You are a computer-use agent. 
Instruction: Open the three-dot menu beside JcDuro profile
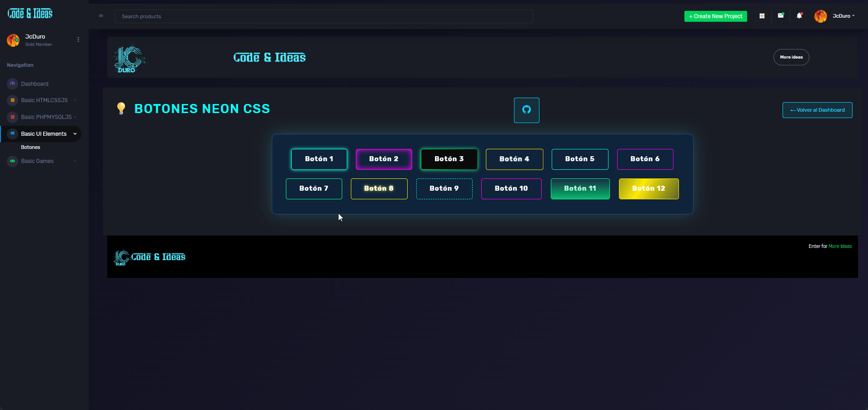(x=78, y=40)
